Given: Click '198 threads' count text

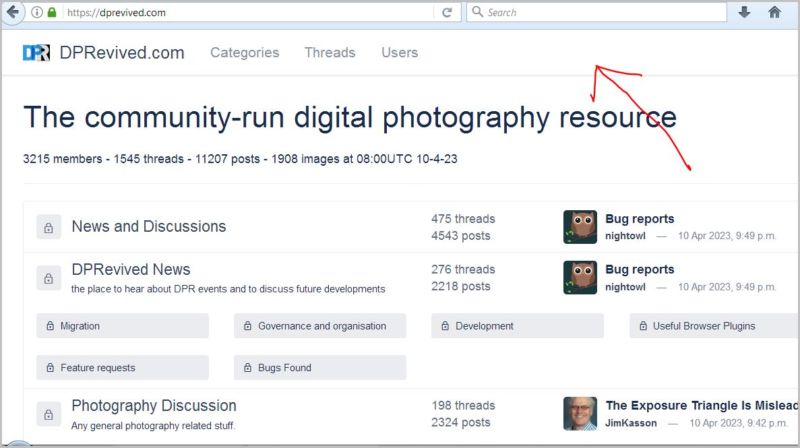Looking at the screenshot, I should 463,406.
